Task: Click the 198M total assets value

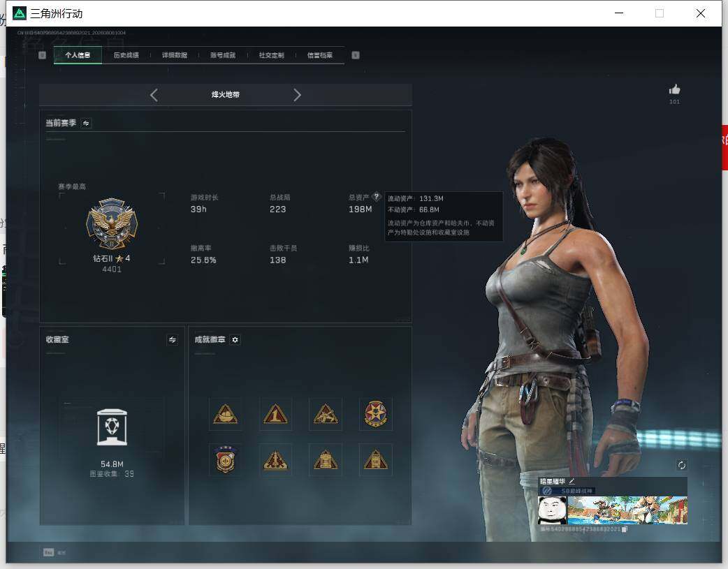Action: 361,209
